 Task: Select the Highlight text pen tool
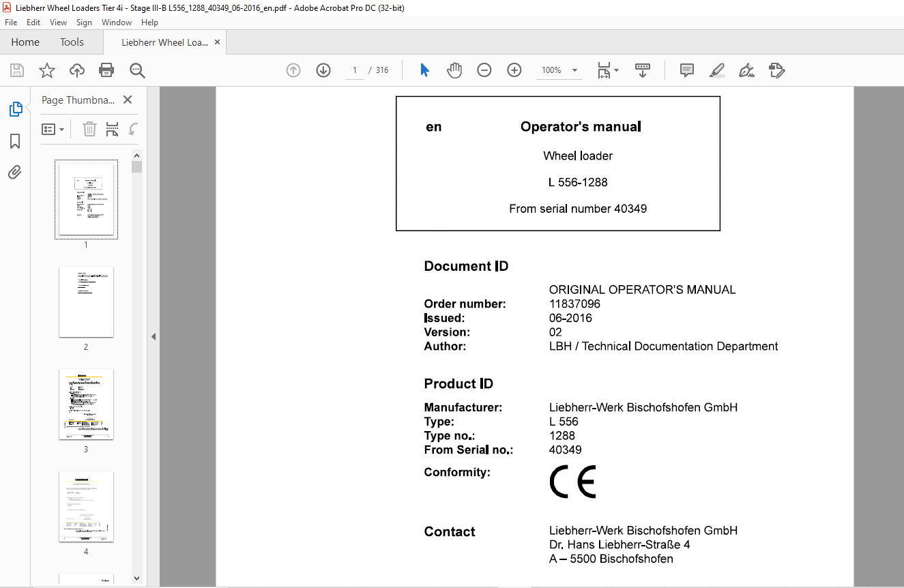click(x=716, y=70)
